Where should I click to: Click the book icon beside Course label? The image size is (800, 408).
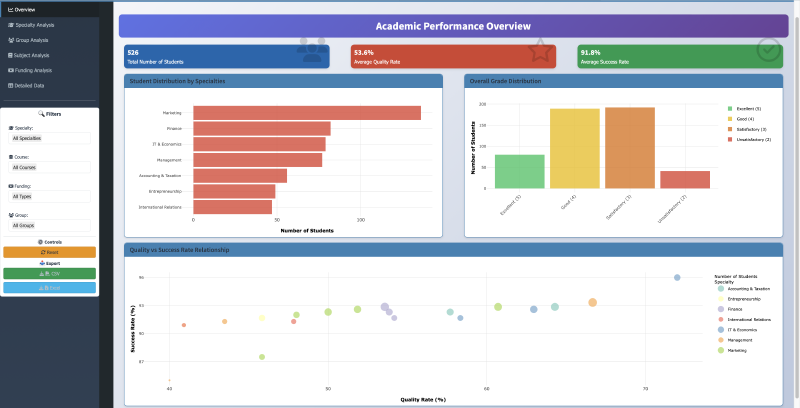coord(11,157)
